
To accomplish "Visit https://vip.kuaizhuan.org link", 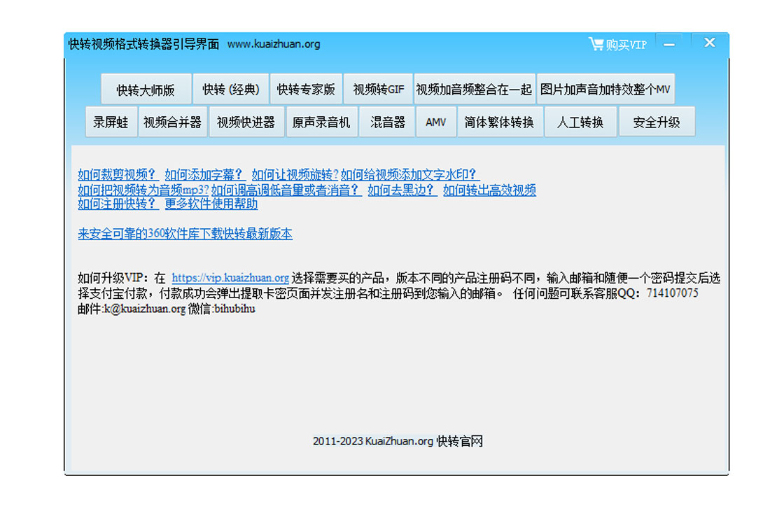I will point(230,278).
